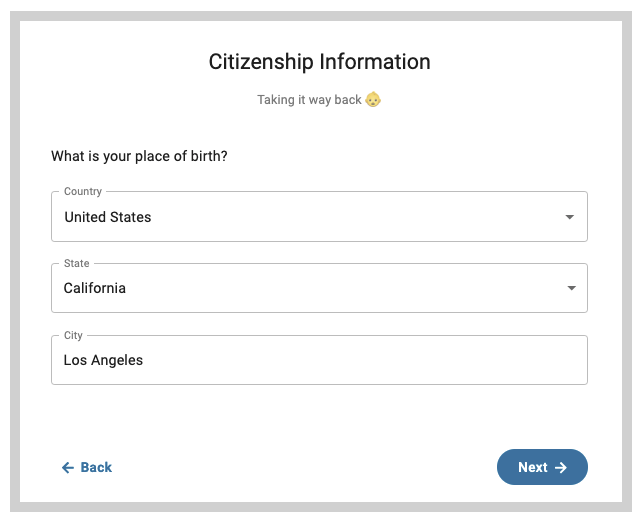Go to the next step with Next
Screen dimensions: 638x521
[542, 467]
